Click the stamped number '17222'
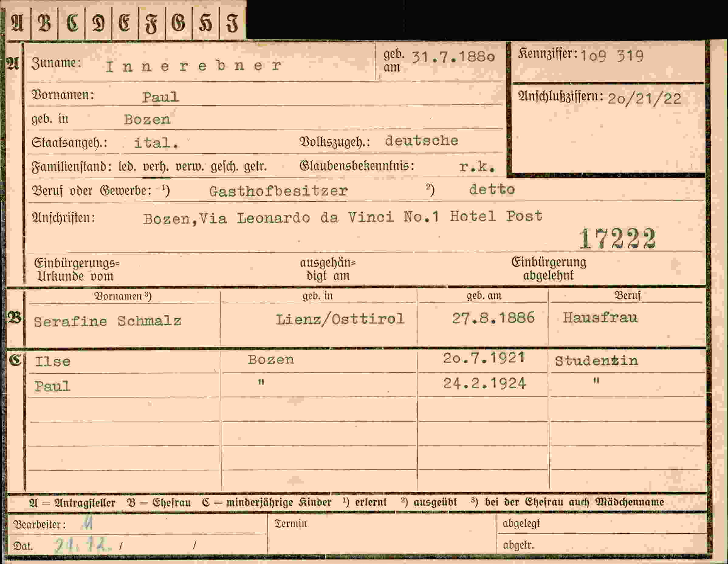728x564 pixels. coord(617,239)
